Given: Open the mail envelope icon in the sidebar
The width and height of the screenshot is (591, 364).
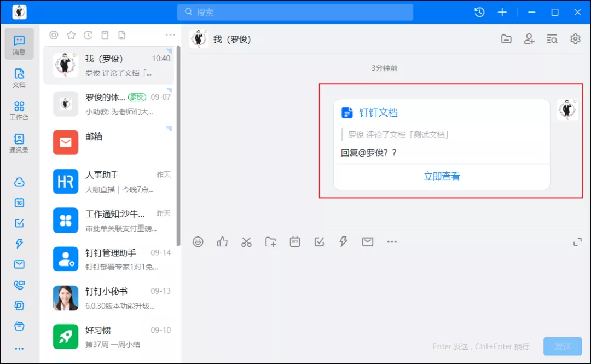Looking at the screenshot, I should click(19, 264).
